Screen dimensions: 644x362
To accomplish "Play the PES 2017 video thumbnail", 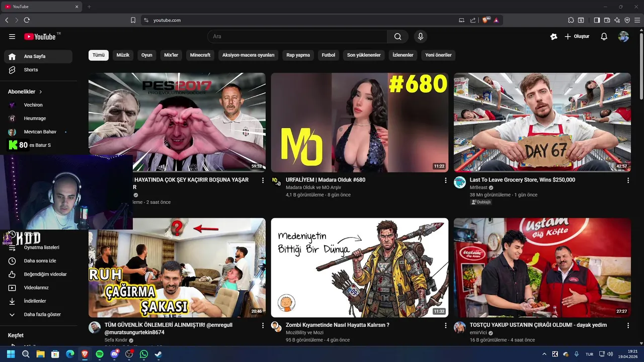I will point(177,123).
